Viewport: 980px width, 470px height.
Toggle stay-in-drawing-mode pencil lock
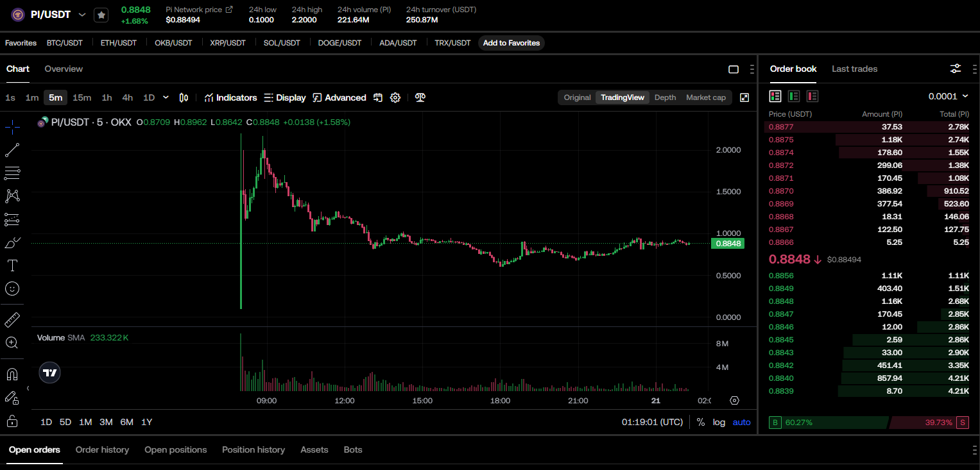(x=12, y=398)
